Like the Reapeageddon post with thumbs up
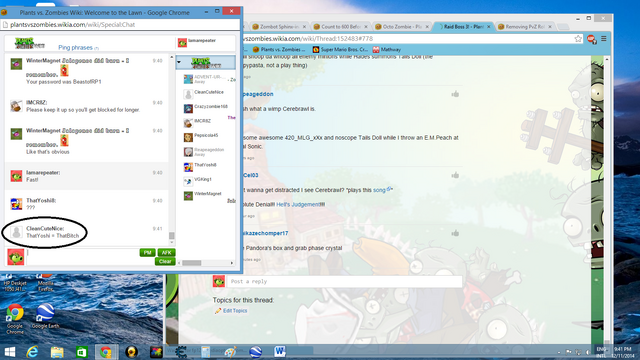This screenshot has width=640, height=360. tap(455, 94)
